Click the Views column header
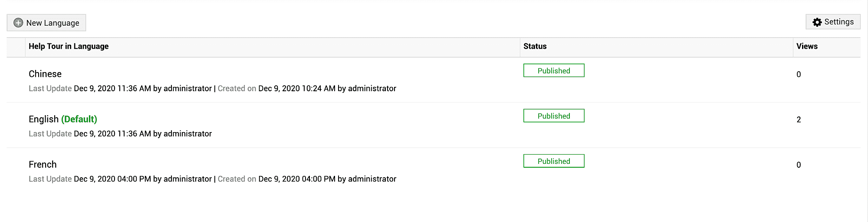868x222 pixels. [x=807, y=46]
